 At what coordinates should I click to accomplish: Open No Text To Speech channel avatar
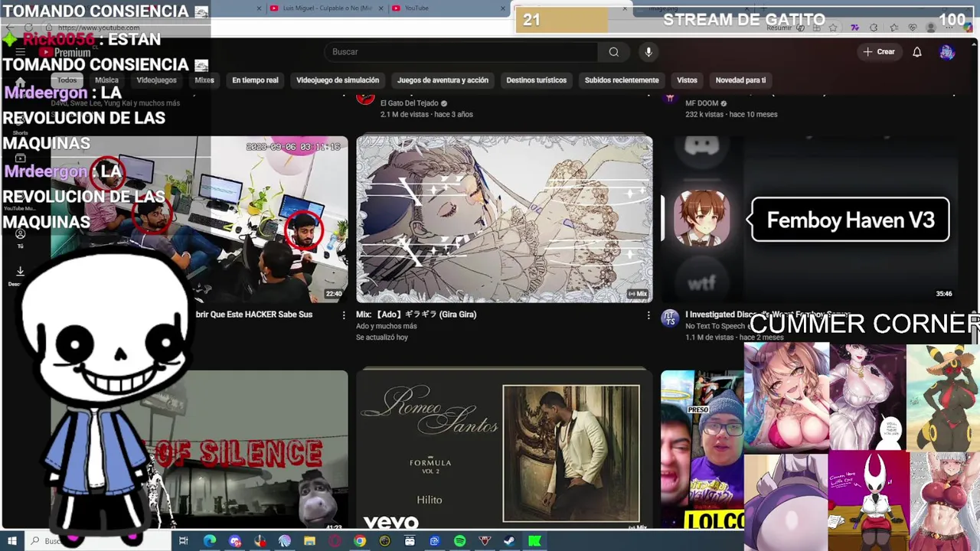pos(670,318)
